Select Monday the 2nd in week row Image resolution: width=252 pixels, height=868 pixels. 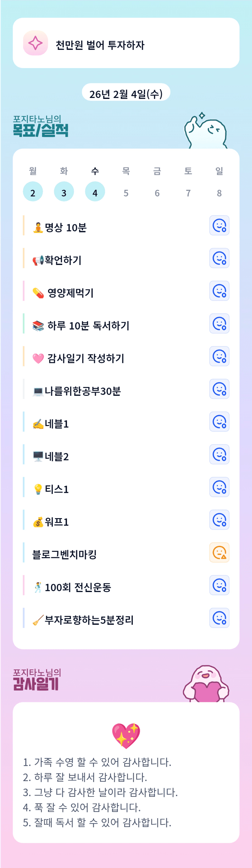tap(33, 192)
